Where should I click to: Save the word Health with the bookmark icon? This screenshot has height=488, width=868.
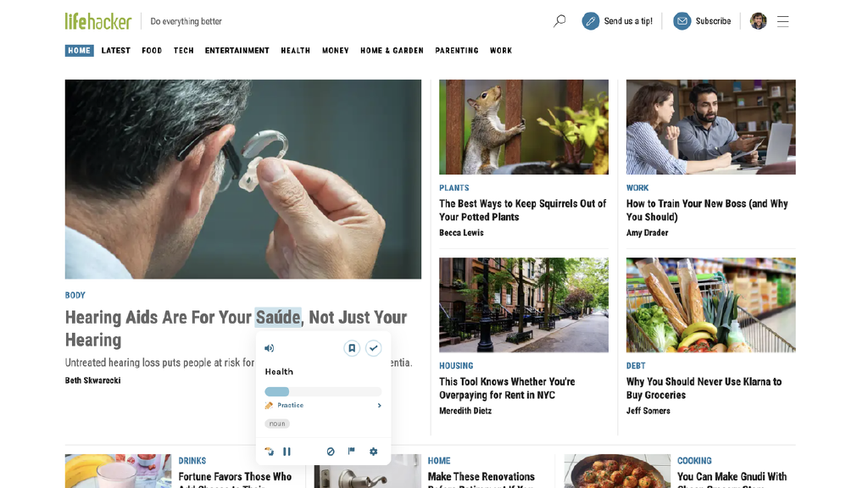coord(351,347)
